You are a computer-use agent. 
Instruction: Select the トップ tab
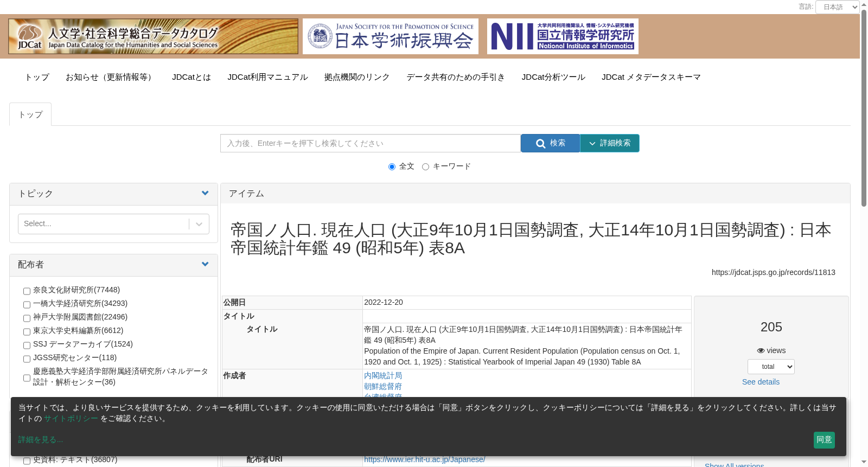tap(30, 114)
